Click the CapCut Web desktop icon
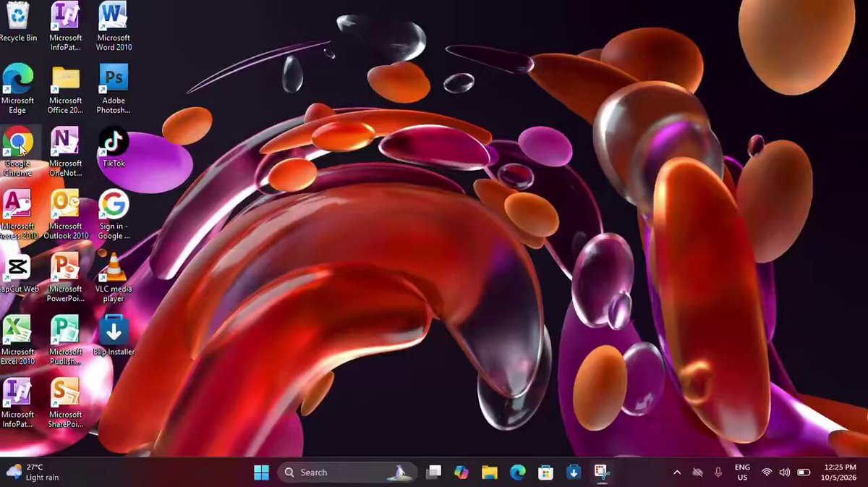868x487 pixels. [17, 273]
